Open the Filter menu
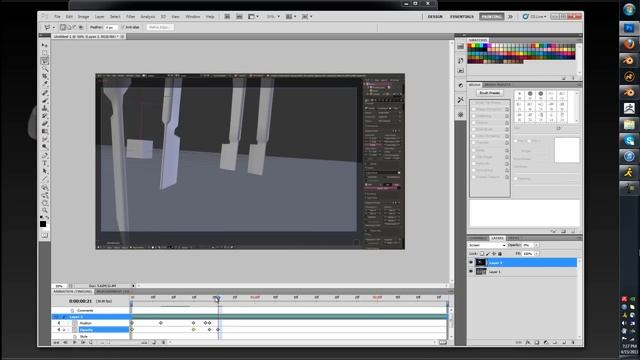Viewport: 640px width, 360px height. (x=130, y=17)
